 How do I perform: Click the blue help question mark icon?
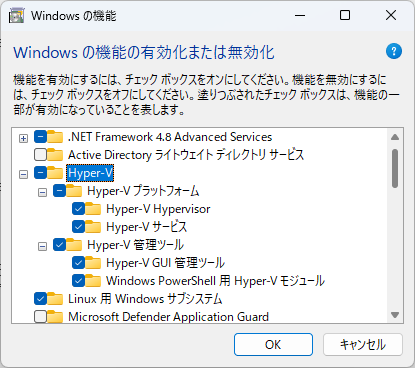click(x=394, y=51)
